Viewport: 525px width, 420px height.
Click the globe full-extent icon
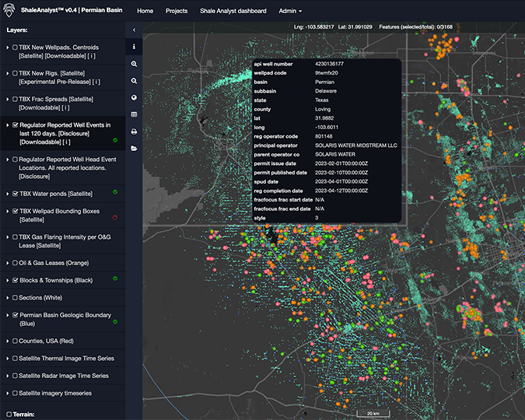point(134,98)
